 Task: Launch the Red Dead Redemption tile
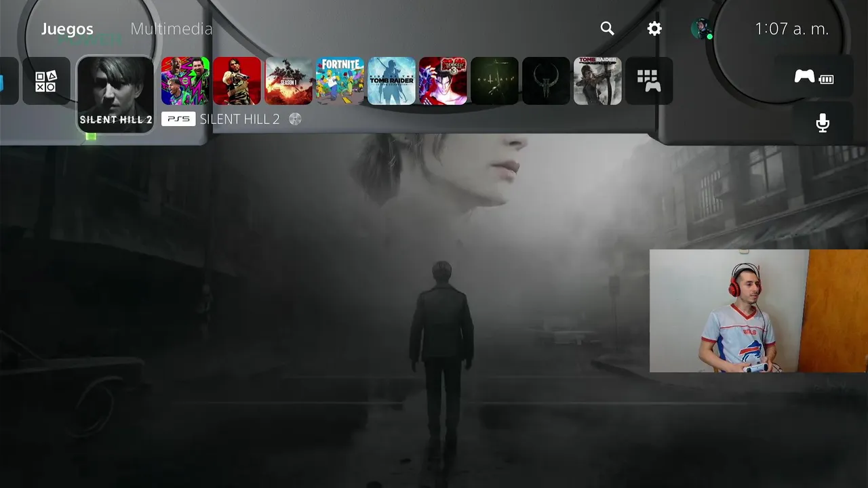(237, 81)
